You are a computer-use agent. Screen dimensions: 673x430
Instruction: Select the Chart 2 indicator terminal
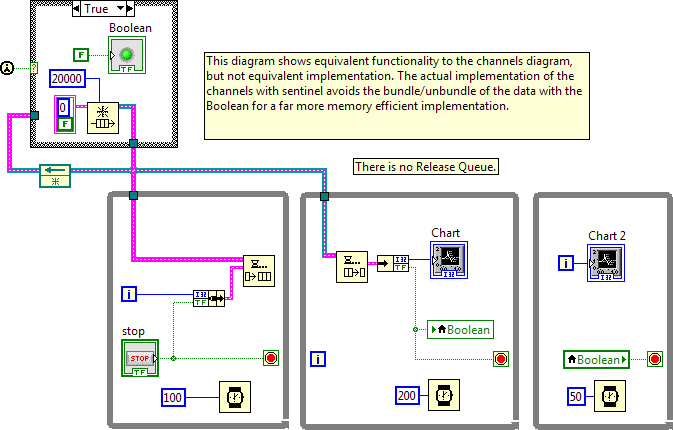click(x=606, y=263)
